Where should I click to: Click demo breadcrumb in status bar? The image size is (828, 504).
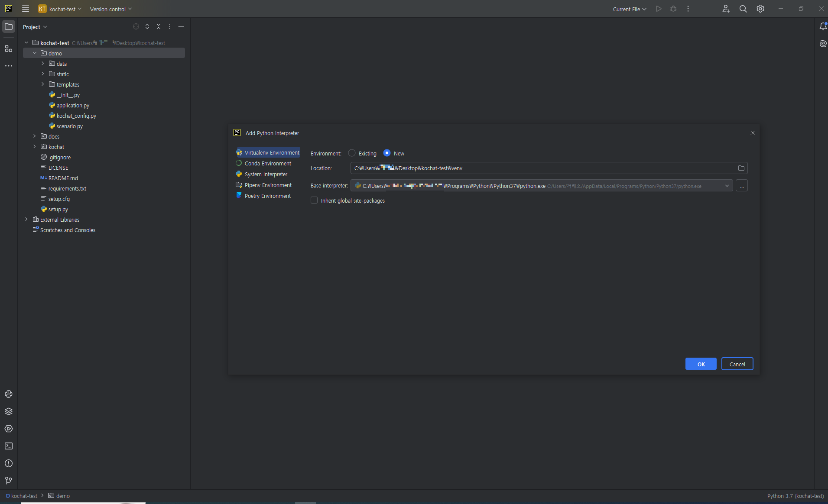click(x=59, y=496)
